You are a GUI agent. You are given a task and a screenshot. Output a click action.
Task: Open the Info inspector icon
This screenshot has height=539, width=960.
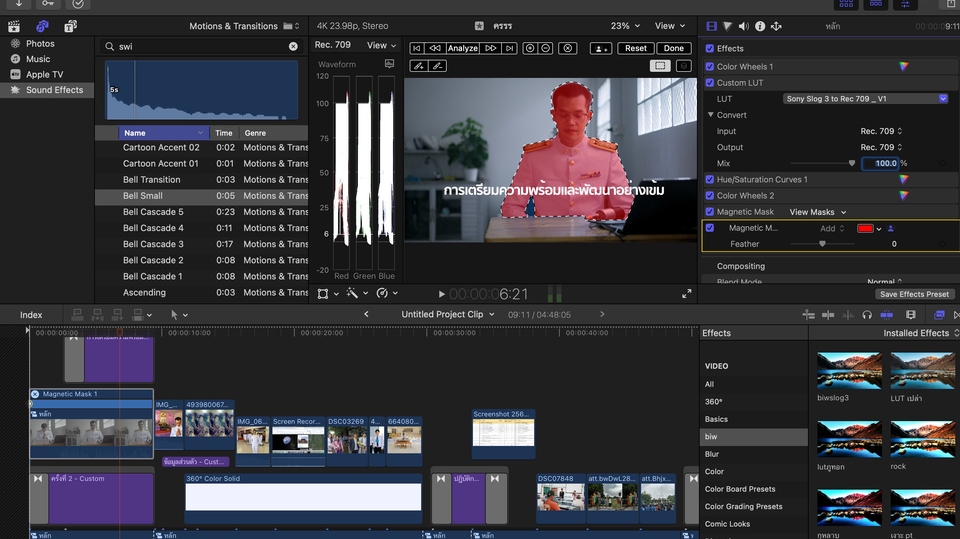click(x=760, y=26)
